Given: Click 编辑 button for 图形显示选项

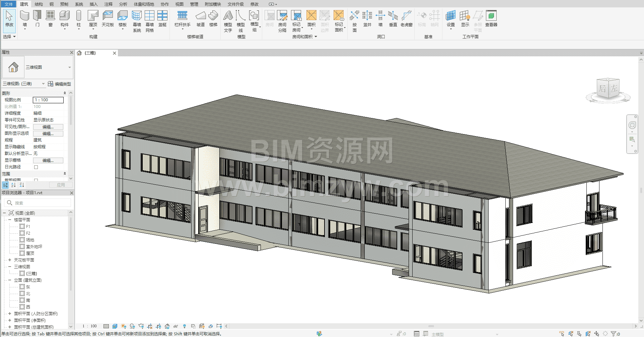Looking at the screenshot, I should click(48, 133).
